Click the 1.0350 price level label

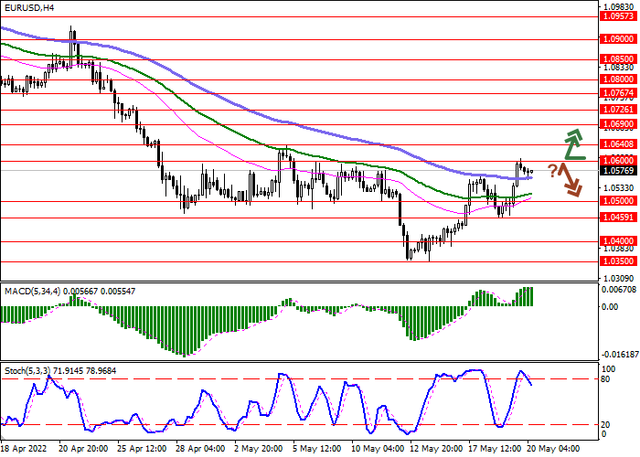617,261
